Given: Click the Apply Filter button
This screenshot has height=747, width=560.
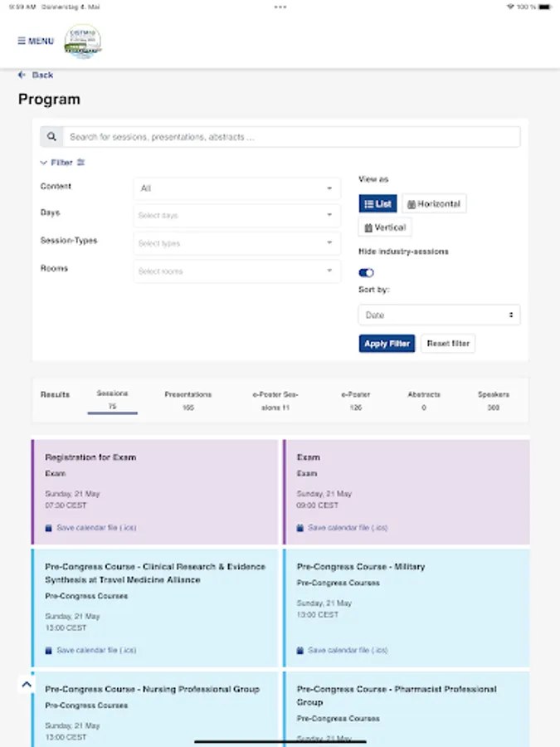Looking at the screenshot, I should pyautogui.click(x=387, y=344).
